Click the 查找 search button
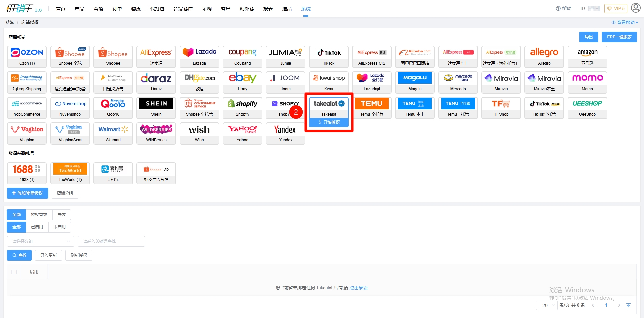 click(x=19, y=255)
